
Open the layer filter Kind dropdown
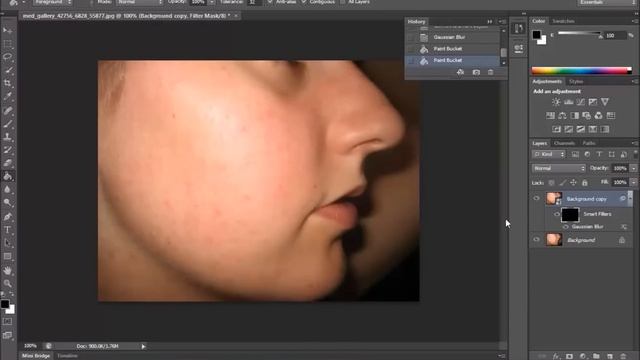[x=548, y=154]
